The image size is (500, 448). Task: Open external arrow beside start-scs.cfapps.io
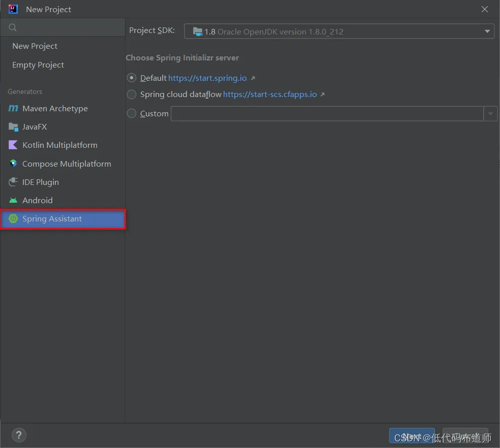[x=323, y=94]
